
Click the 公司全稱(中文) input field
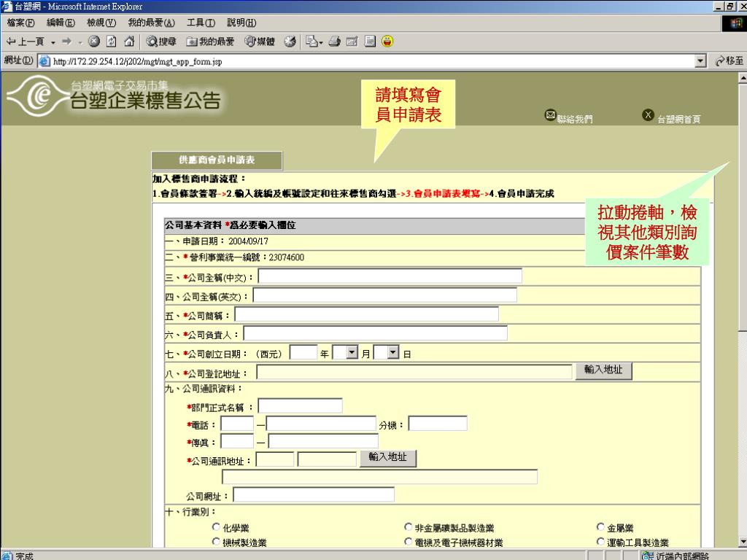[x=390, y=276]
